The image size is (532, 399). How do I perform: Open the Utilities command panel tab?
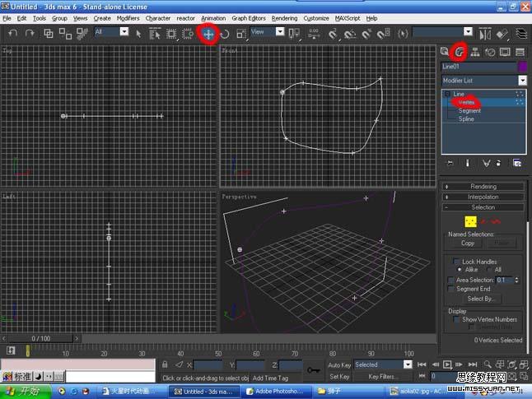coord(520,52)
